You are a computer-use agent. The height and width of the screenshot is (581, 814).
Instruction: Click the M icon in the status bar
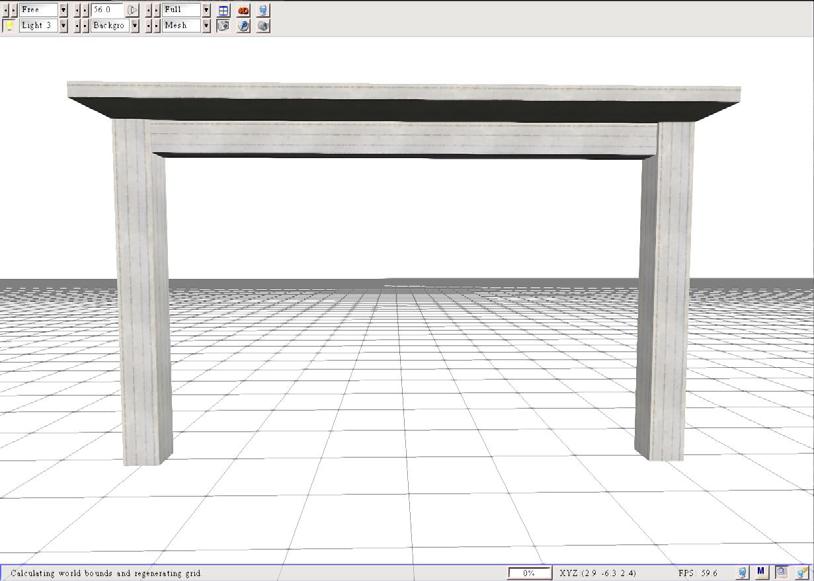761,572
